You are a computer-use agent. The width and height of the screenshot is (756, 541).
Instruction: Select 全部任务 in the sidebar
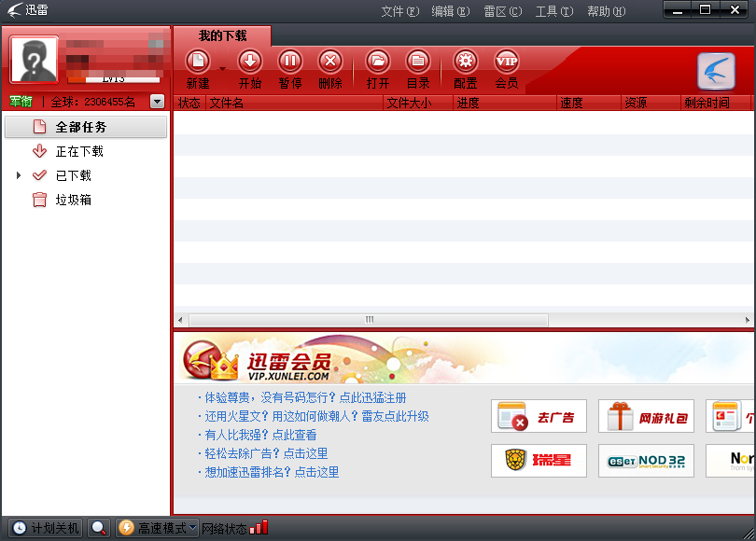click(86, 127)
